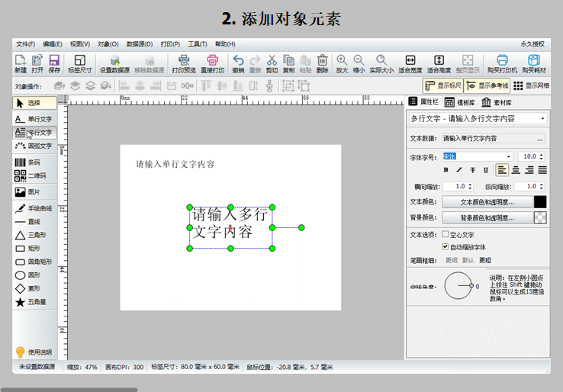The image size is (563, 392).
Task: Click the ... button beside 文本数据
Action: (540, 139)
